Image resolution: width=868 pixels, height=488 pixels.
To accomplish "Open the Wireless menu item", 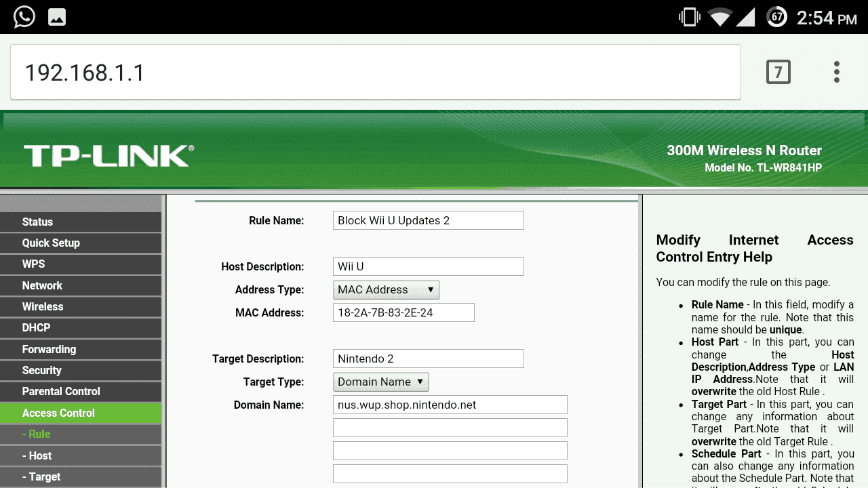I will click(81, 306).
